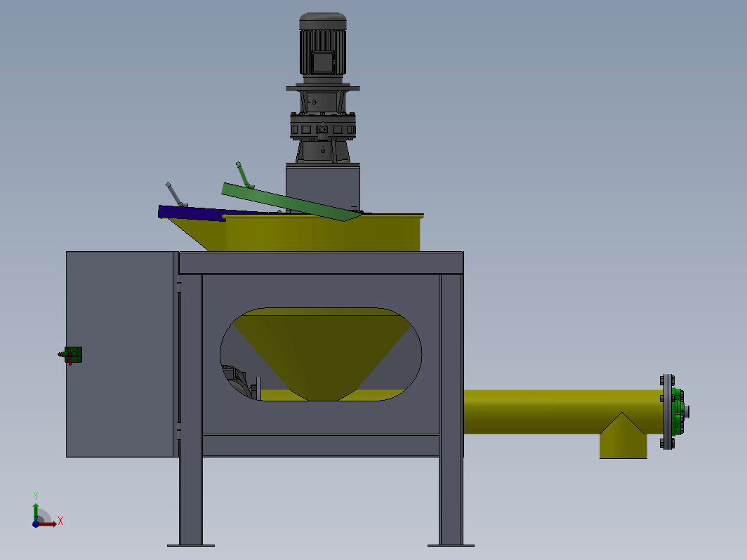Select the yellow upper hopper tank

click(322, 233)
